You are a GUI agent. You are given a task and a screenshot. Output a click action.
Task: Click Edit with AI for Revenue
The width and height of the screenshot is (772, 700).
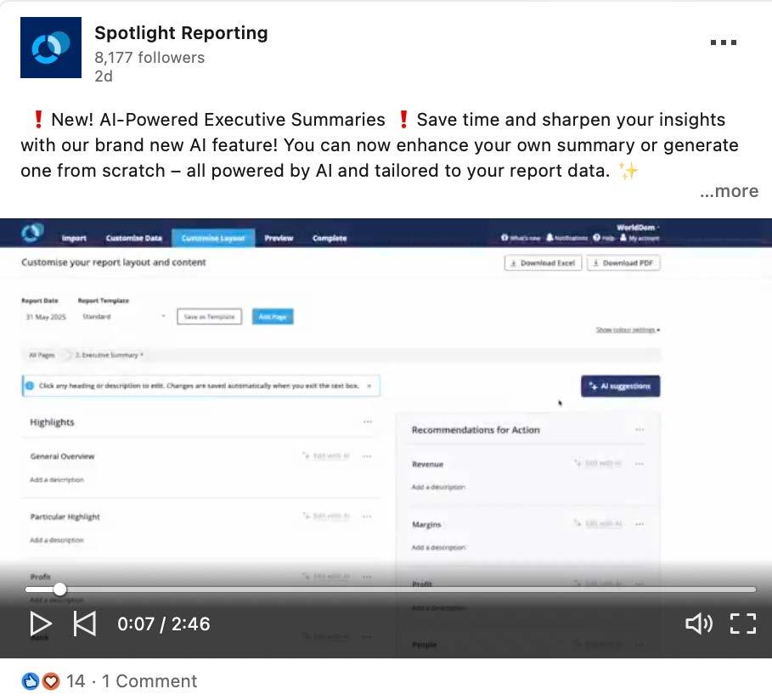click(598, 464)
